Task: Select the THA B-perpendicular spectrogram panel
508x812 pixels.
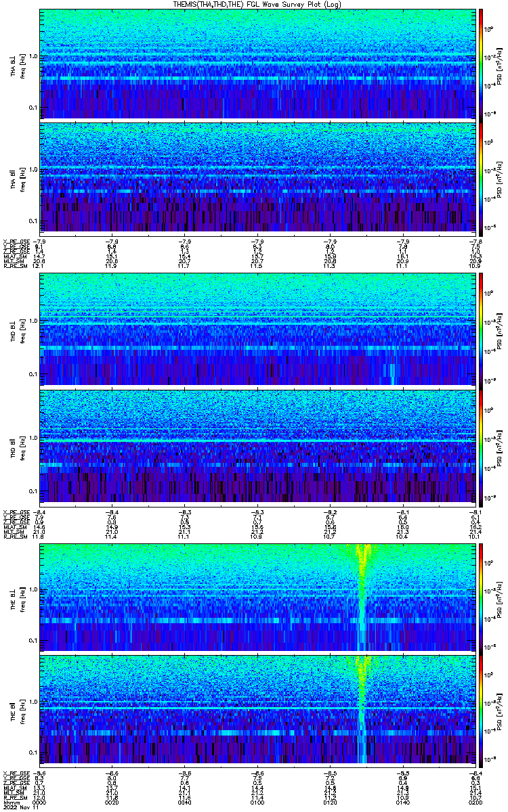Action: (256, 64)
